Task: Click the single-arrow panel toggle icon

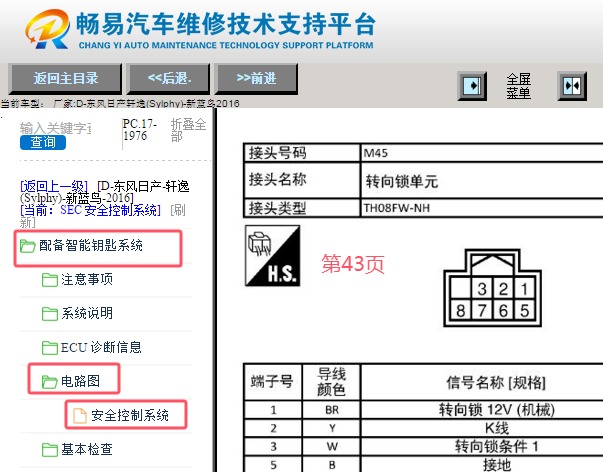Action: 472,86
